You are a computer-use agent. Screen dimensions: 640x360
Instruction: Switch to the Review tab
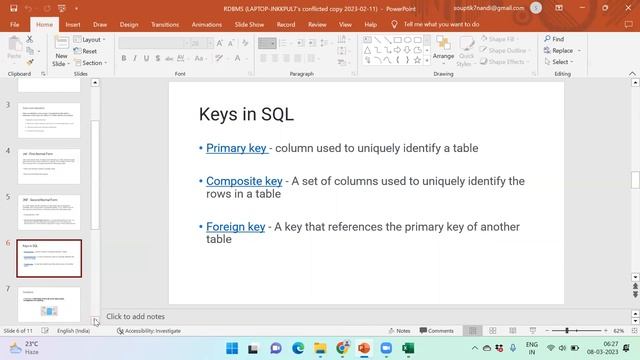pyautogui.click(x=317, y=24)
